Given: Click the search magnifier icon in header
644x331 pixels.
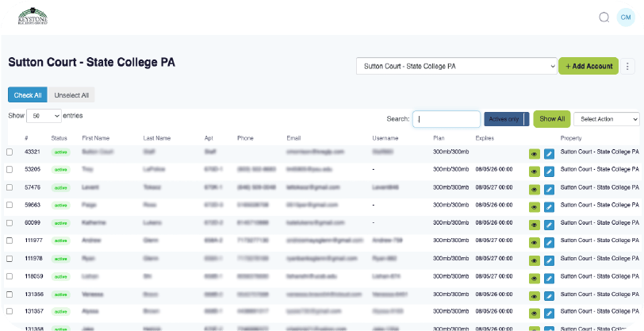Looking at the screenshot, I should (604, 17).
